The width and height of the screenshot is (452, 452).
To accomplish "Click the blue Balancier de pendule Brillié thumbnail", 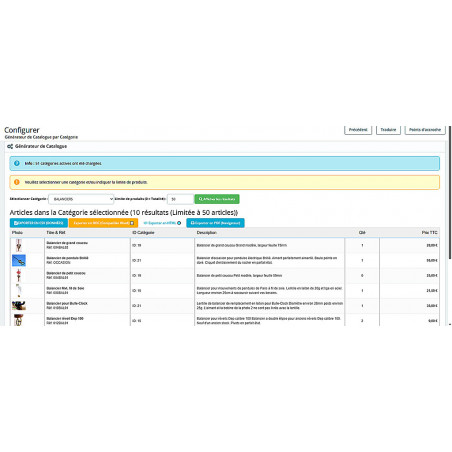I will coord(19,260).
